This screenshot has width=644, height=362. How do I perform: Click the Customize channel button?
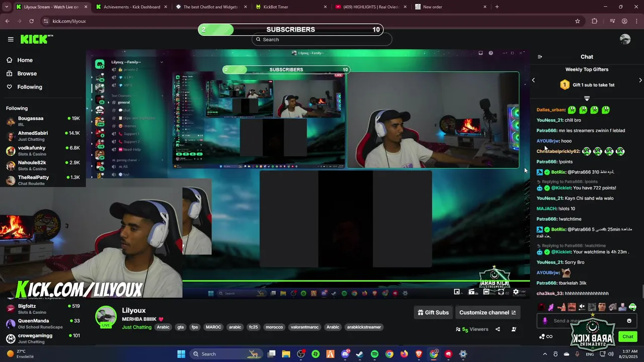click(x=488, y=313)
